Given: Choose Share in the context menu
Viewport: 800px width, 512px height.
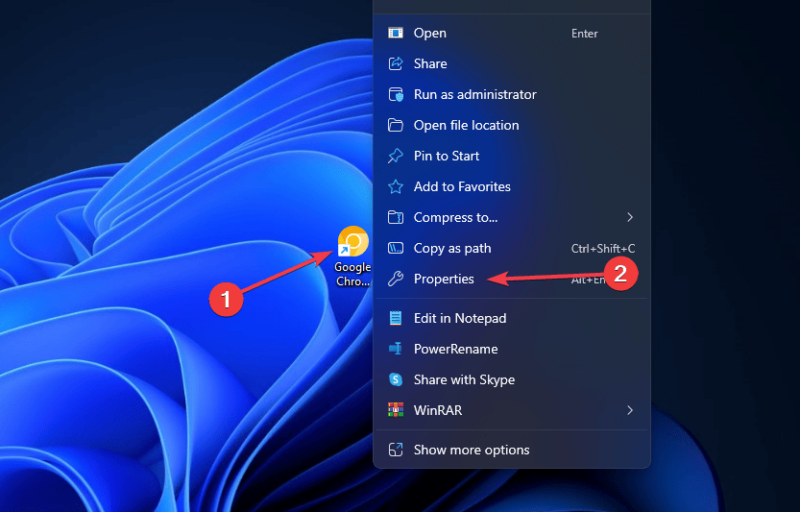Looking at the screenshot, I should (x=512, y=64).
